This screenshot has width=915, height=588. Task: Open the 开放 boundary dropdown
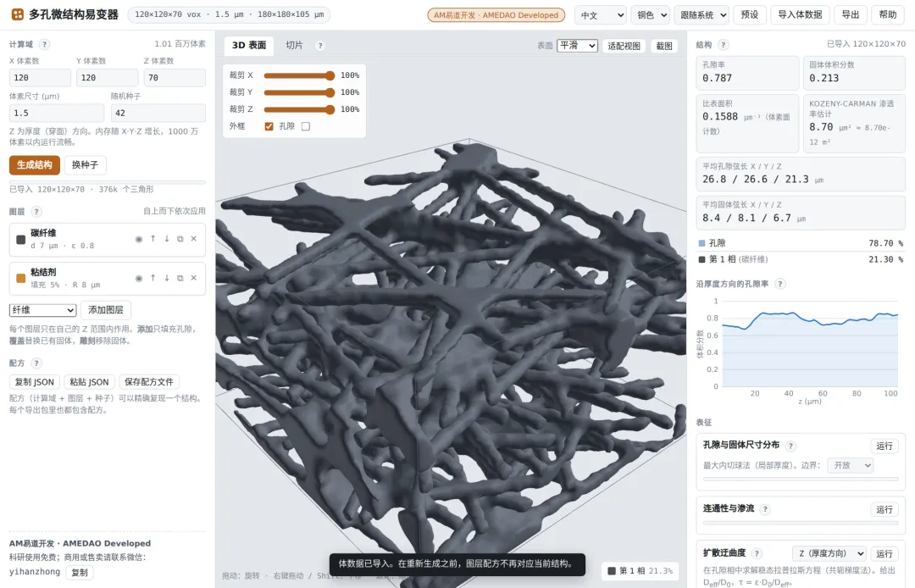[851, 465]
